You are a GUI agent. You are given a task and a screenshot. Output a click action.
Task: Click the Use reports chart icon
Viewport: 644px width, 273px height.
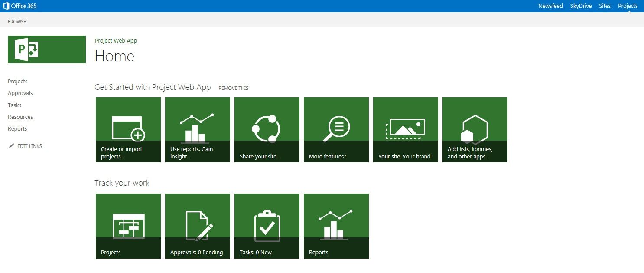click(197, 128)
